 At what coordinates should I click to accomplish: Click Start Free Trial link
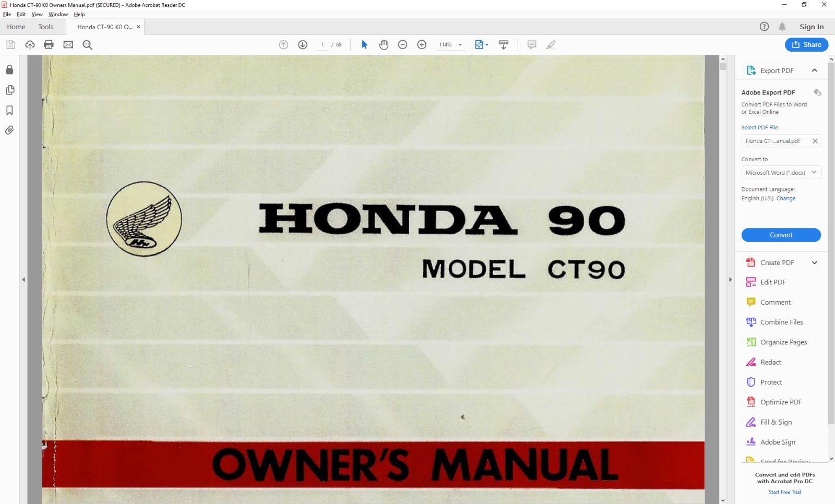point(785,492)
